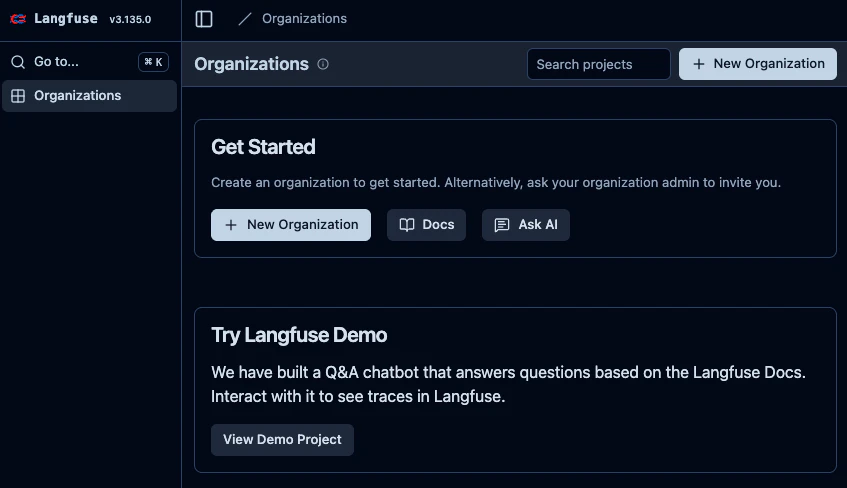The width and height of the screenshot is (847, 488).
Task: Click the Langfuse logo icon
Action: coord(18,19)
